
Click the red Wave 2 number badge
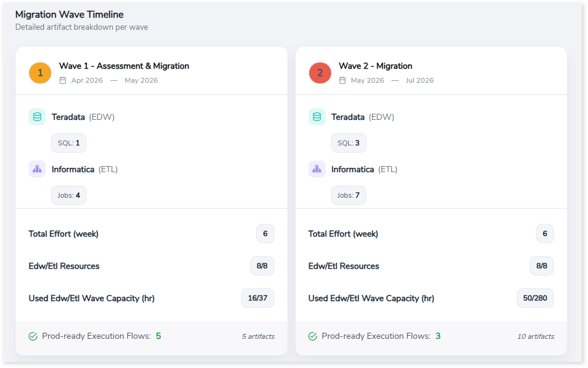pos(320,73)
